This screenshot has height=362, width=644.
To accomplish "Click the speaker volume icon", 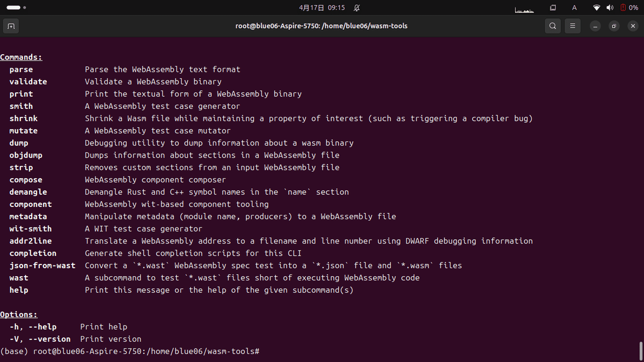I will [x=610, y=8].
